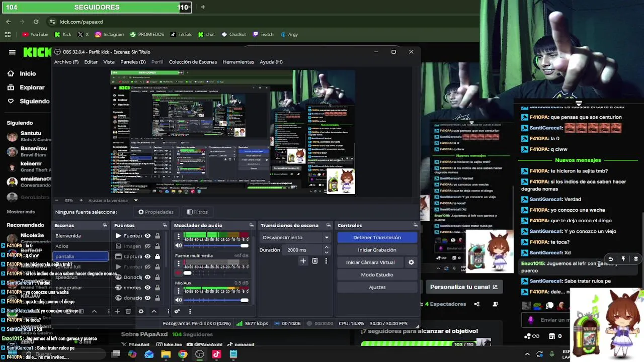Open Archivo (F) menu in OBS
Viewport: 644px width, 362px height.
coord(66,62)
